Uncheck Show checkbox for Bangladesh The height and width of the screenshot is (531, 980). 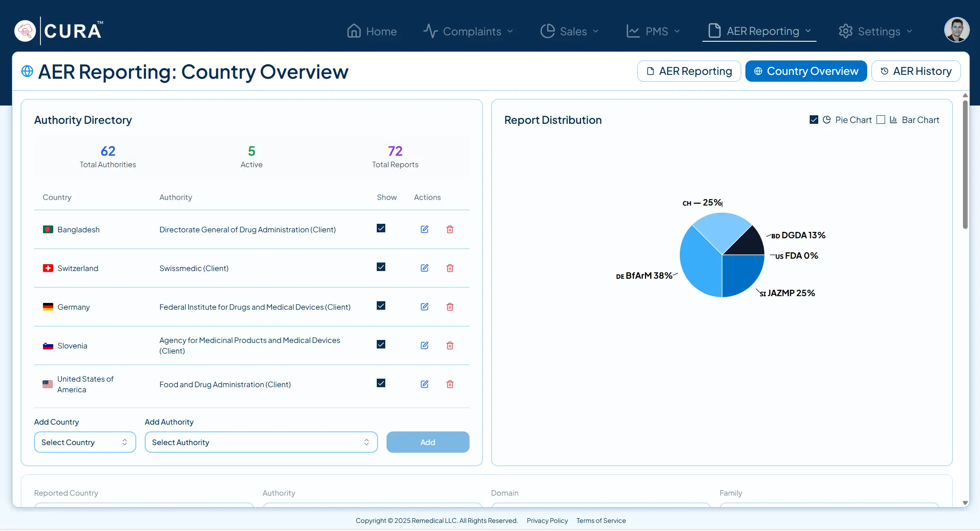(x=381, y=228)
